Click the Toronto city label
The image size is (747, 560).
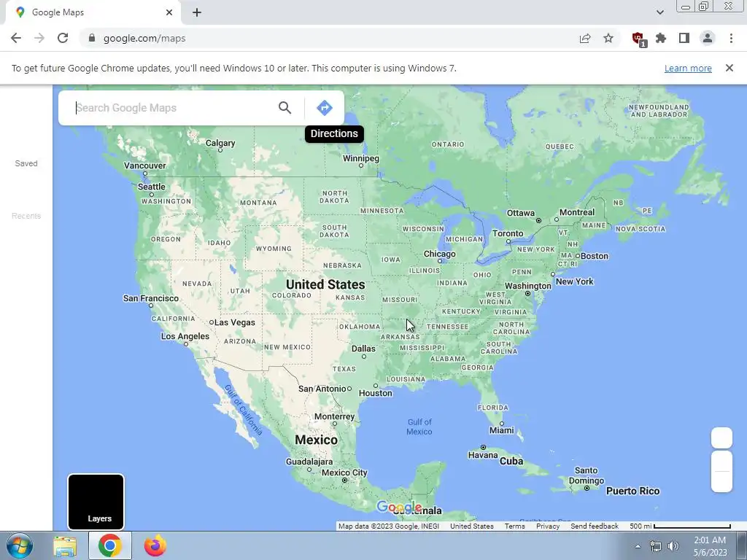(508, 233)
